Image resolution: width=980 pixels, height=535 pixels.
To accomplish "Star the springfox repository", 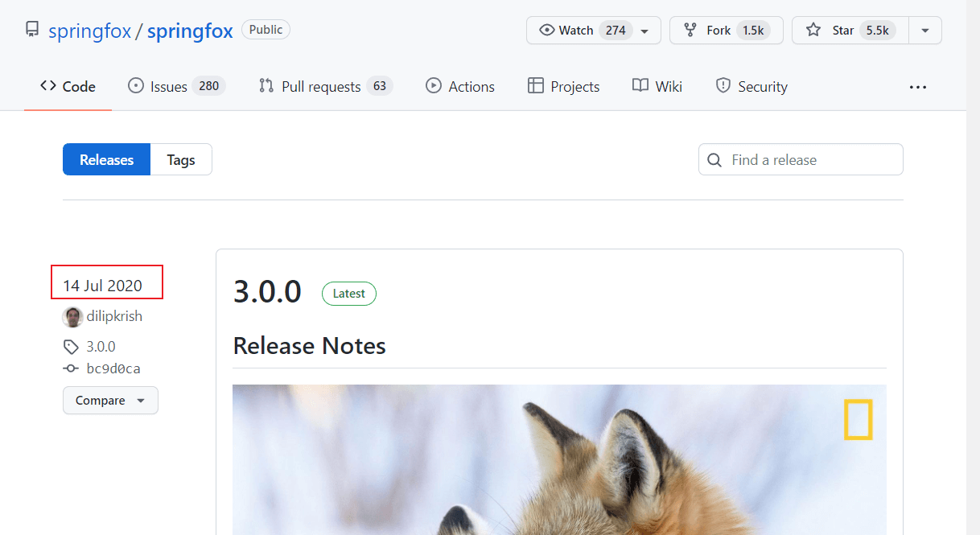I will (x=850, y=30).
